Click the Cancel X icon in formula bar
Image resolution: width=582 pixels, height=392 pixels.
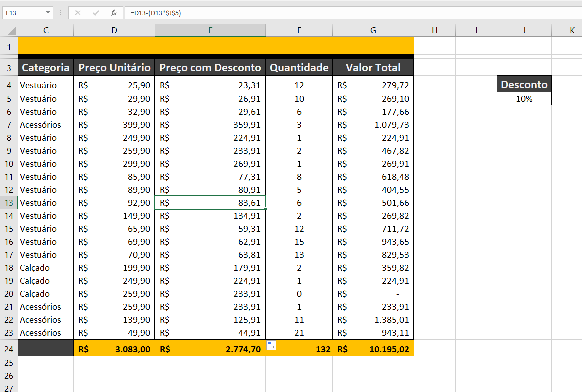tap(78, 13)
